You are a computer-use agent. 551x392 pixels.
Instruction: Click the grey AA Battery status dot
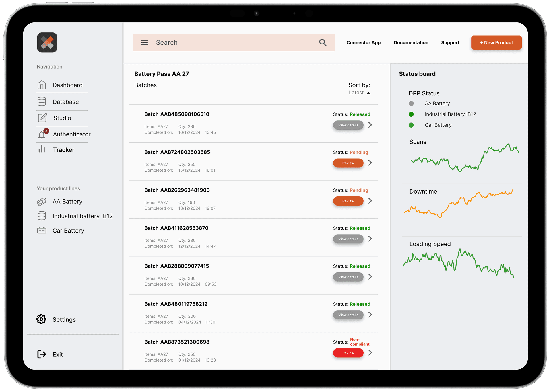click(411, 103)
